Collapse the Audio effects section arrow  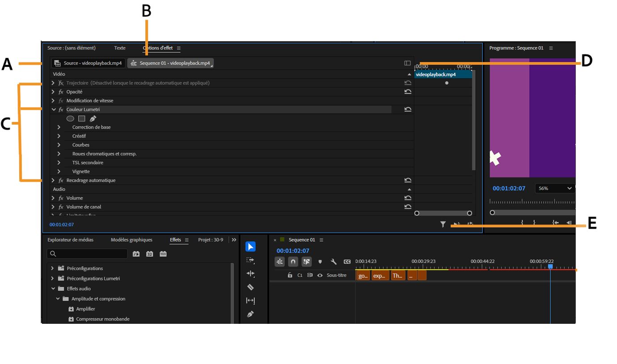pyautogui.click(x=409, y=189)
